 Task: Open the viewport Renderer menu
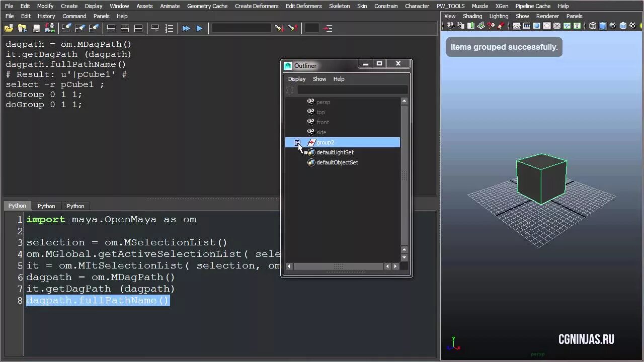click(x=547, y=16)
